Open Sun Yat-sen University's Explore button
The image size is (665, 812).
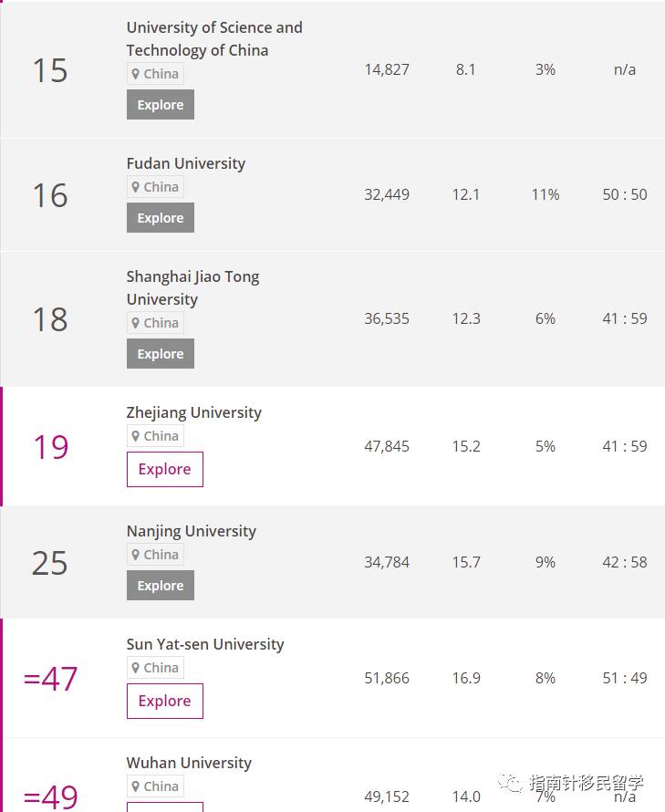pos(165,701)
